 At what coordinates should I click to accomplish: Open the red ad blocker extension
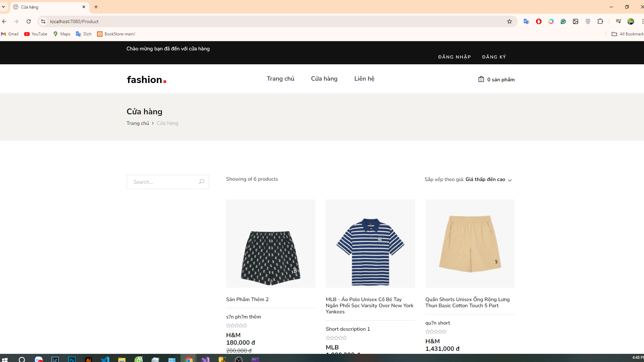point(539,21)
